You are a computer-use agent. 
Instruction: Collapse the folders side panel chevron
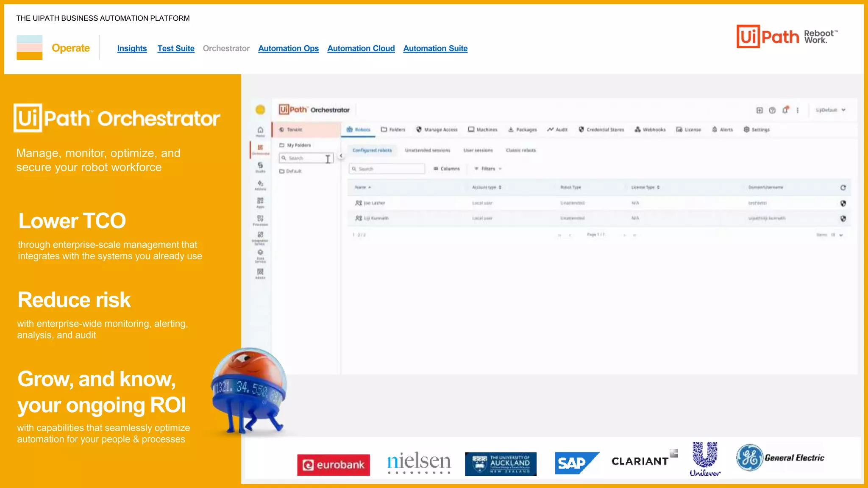[341, 156]
